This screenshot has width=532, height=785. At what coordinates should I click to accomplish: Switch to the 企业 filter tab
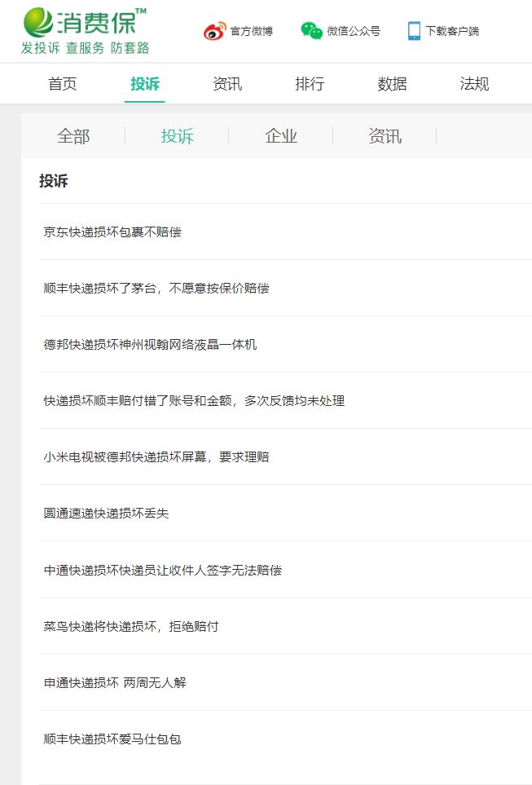281,135
